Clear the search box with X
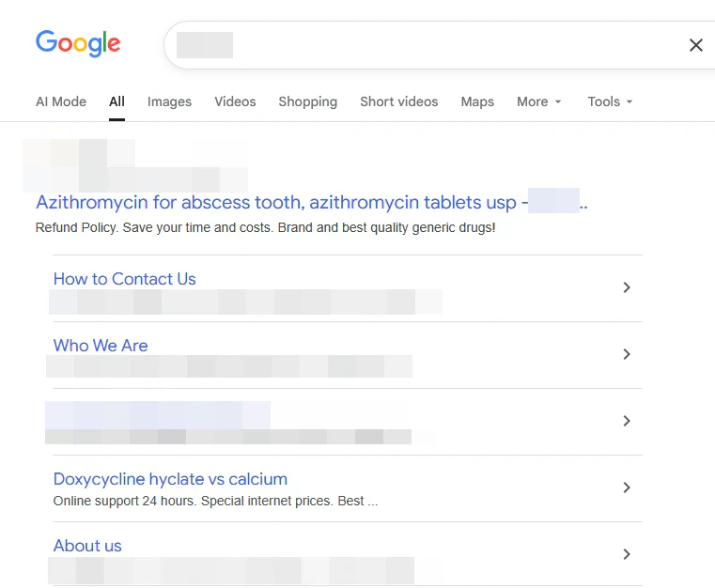 [695, 45]
